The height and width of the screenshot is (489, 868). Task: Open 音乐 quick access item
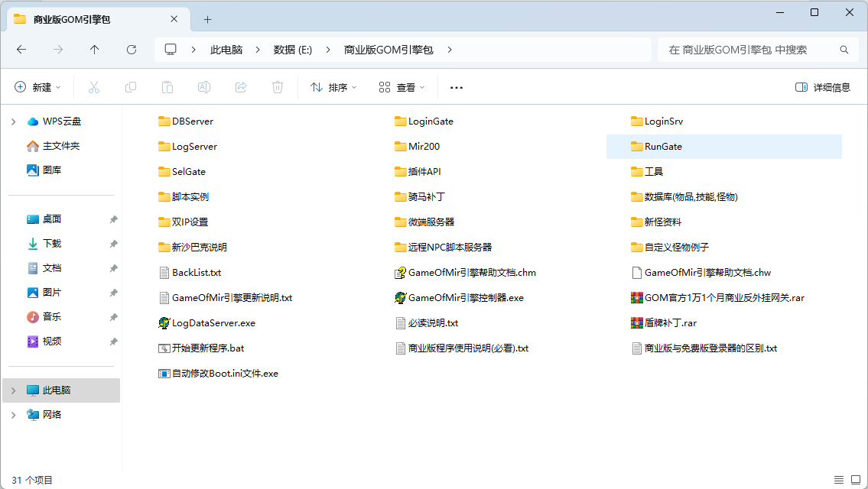[x=44, y=316]
